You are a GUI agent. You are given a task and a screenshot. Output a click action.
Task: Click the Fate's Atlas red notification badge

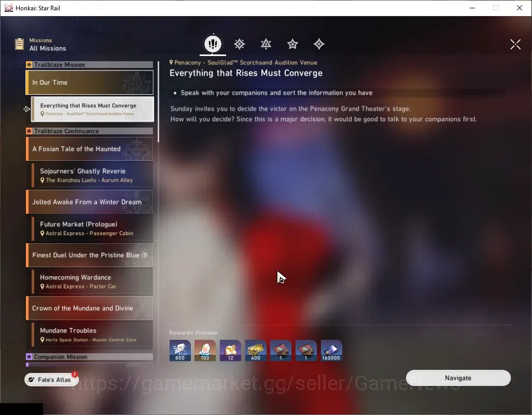coord(75,374)
